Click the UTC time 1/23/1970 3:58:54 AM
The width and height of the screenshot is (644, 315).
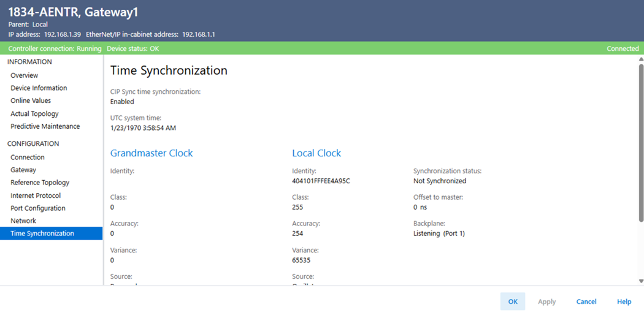[143, 128]
